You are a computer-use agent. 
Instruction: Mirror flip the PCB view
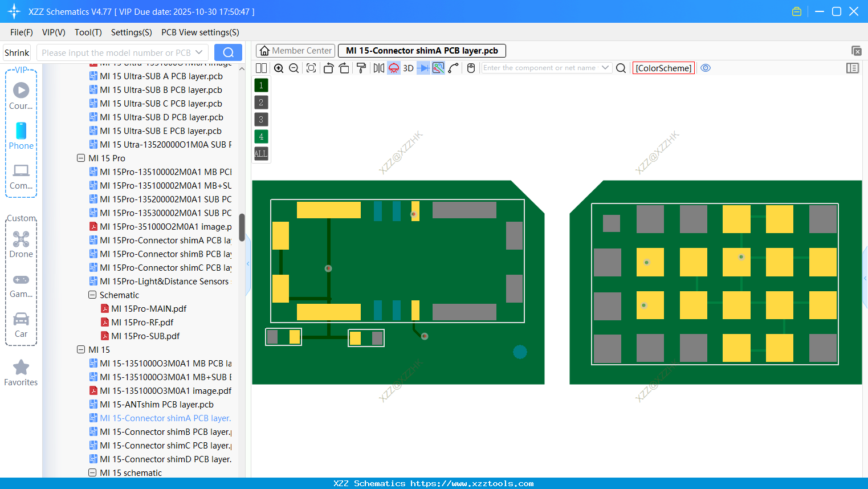(x=378, y=68)
